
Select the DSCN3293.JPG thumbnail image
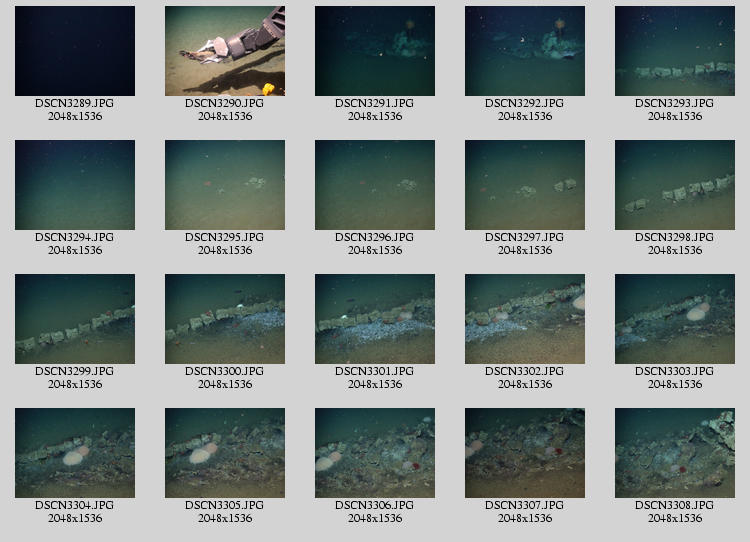(x=675, y=51)
